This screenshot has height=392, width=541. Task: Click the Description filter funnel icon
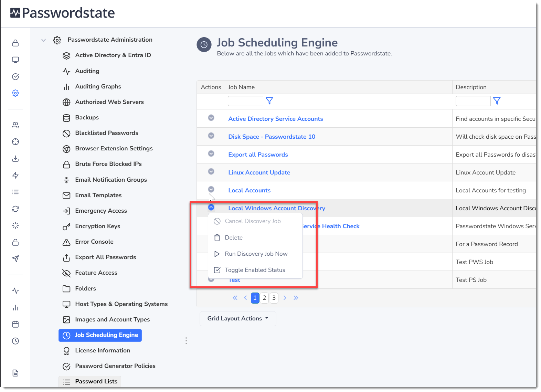(497, 101)
